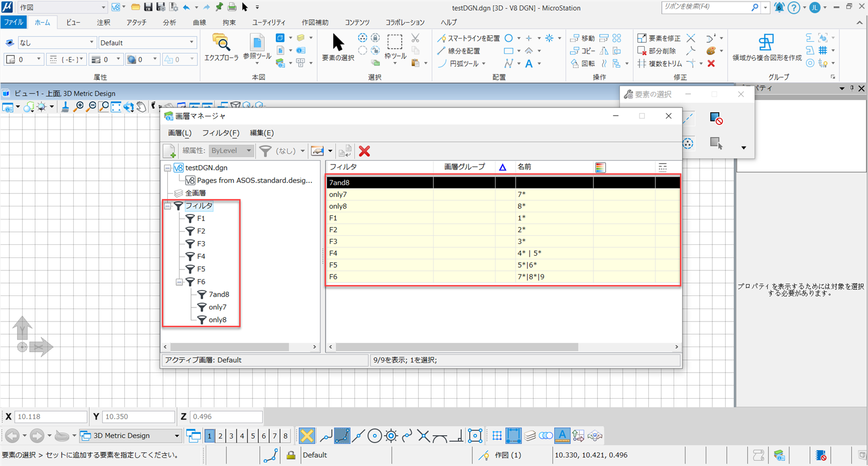
Task: Toggle view 2 button
Action: click(x=220, y=436)
